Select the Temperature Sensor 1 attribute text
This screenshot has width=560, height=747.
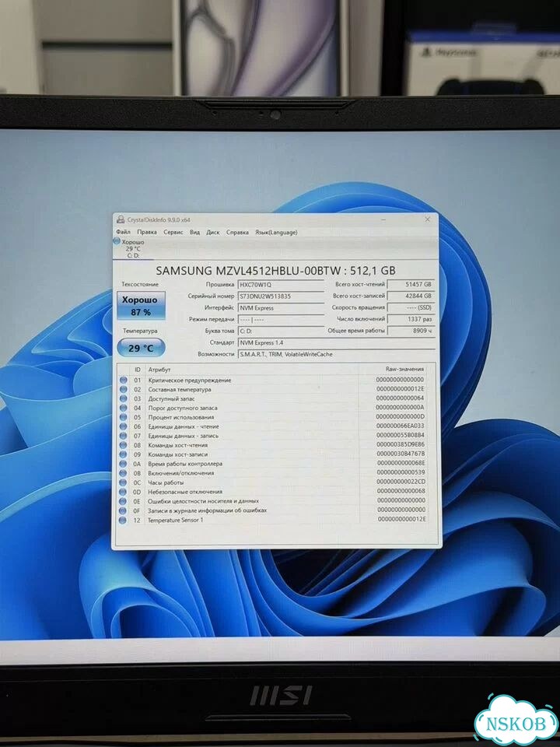[x=175, y=521]
